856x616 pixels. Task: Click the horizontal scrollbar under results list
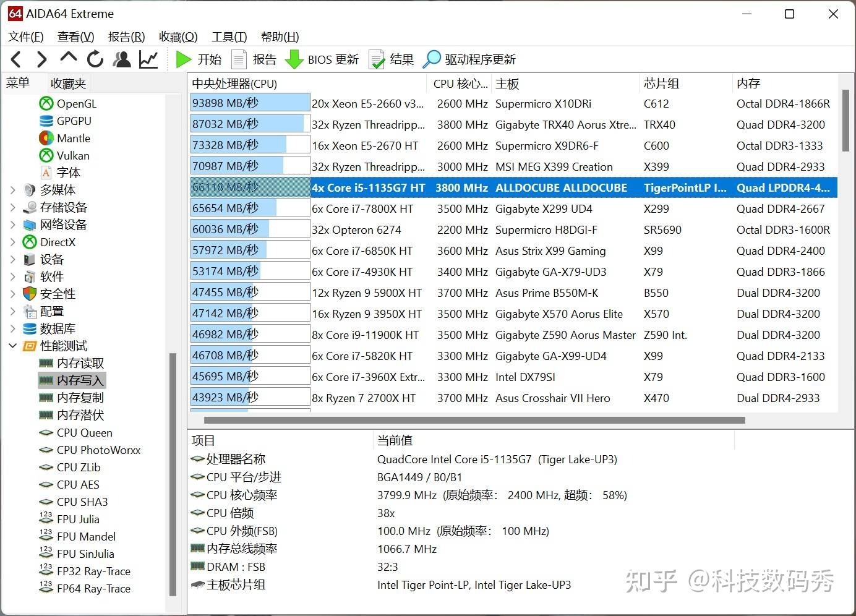[x=474, y=420]
